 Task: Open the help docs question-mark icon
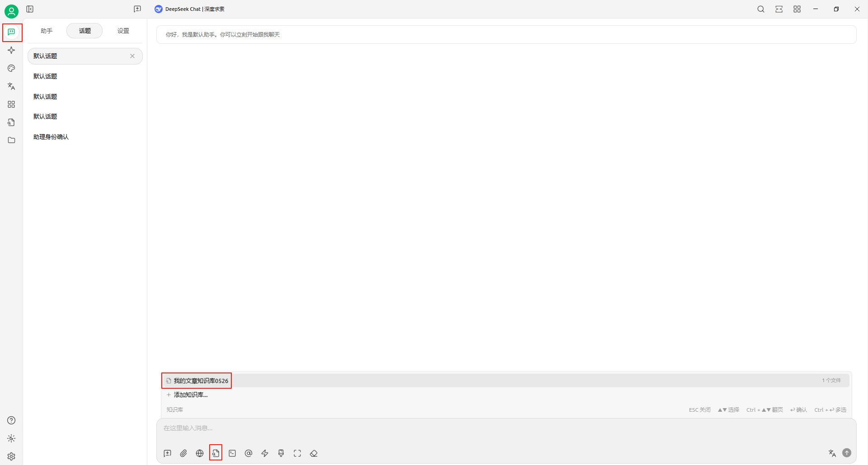point(12,420)
